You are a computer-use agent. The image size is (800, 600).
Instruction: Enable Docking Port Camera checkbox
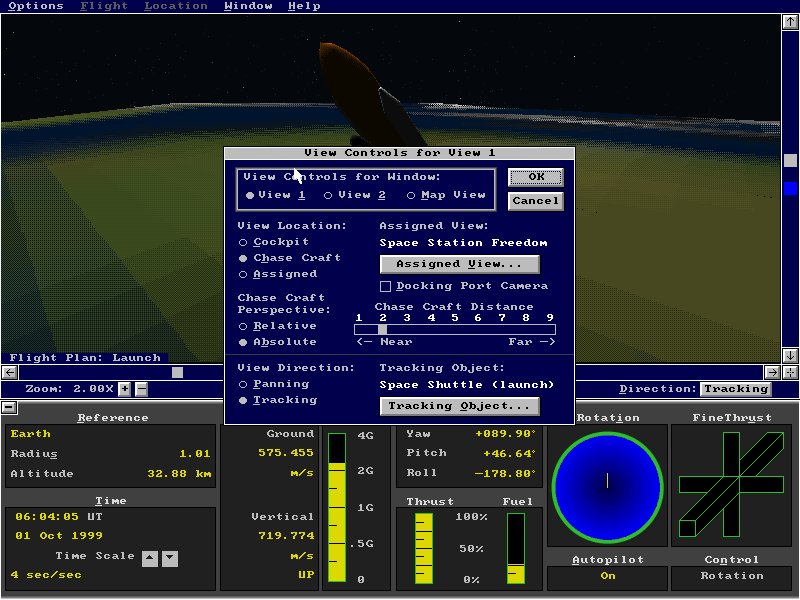386,286
